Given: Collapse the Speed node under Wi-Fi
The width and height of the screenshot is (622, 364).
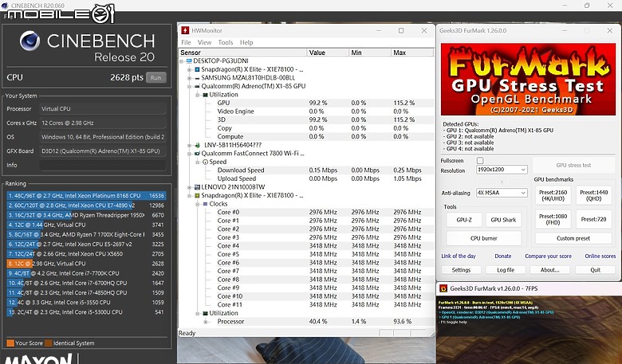Looking at the screenshot, I should coord(198,162).
